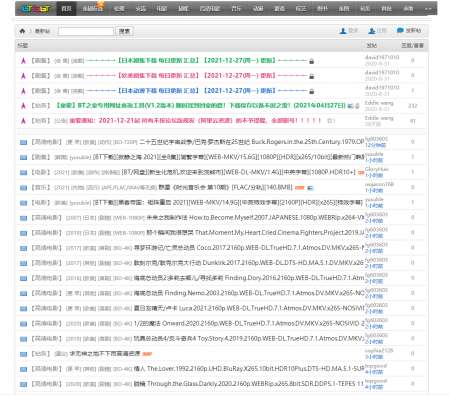
Task: Open the Luca.2021.2160p thread
Action: [249, 308]
